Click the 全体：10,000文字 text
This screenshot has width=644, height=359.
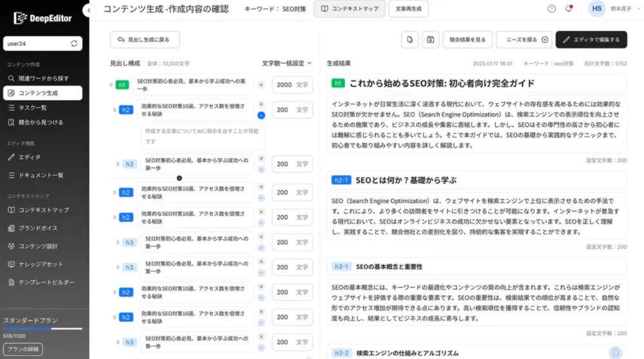coord(168,64)
